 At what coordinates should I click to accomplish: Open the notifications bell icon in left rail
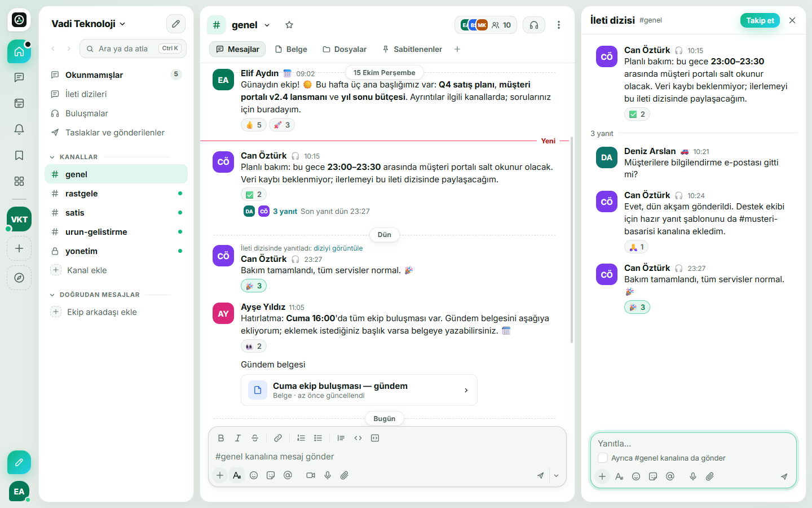[x=19, y=129]
